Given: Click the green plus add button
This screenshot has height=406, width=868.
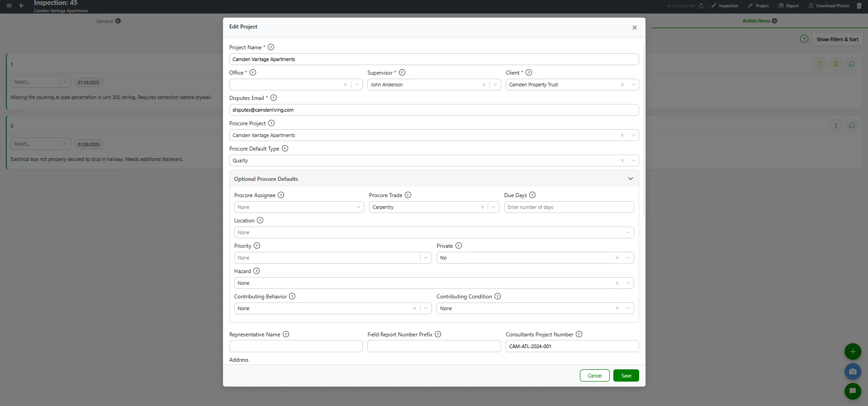Looking at the screenshot, I should (x=853, y=351).
